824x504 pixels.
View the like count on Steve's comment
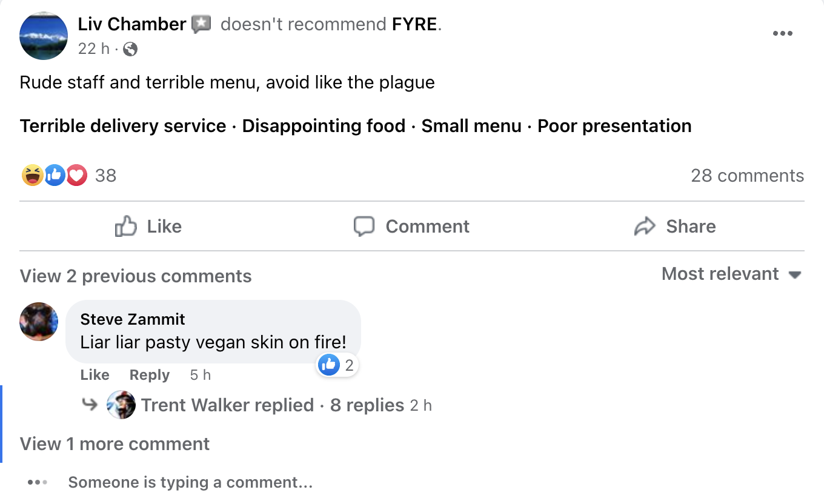(337, 365)
